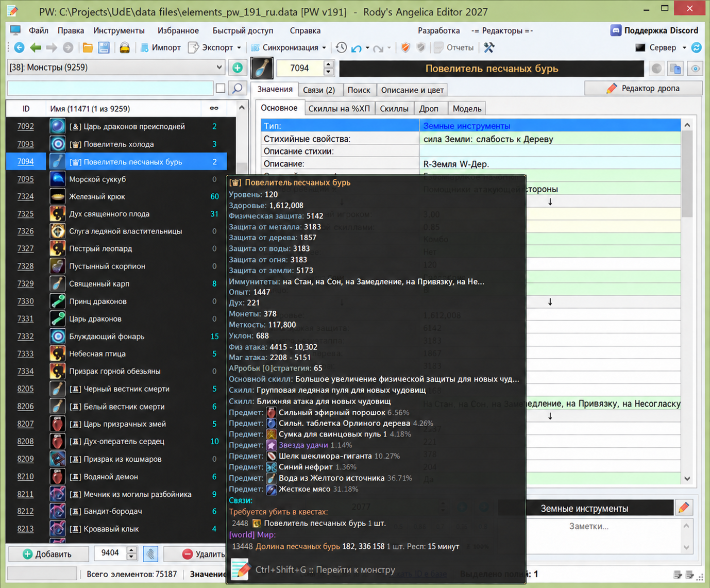Expand the Экспорт dropdown arrow
The image size is (710, 588).
point(239,48)
